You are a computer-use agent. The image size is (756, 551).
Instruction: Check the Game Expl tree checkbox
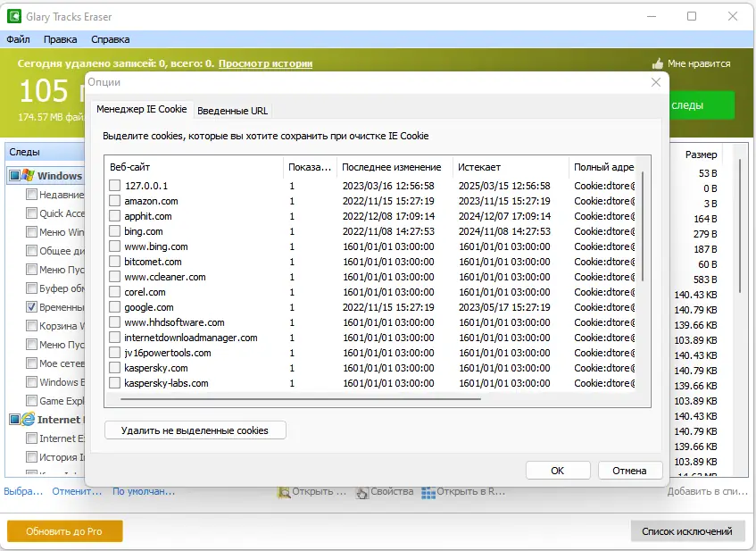click(x=31, y=400)
